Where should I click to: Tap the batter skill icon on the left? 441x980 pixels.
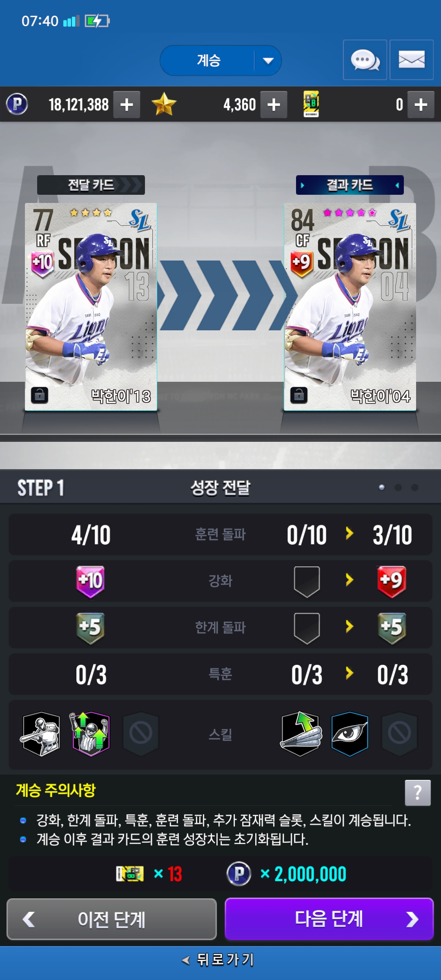coord(41,734)
